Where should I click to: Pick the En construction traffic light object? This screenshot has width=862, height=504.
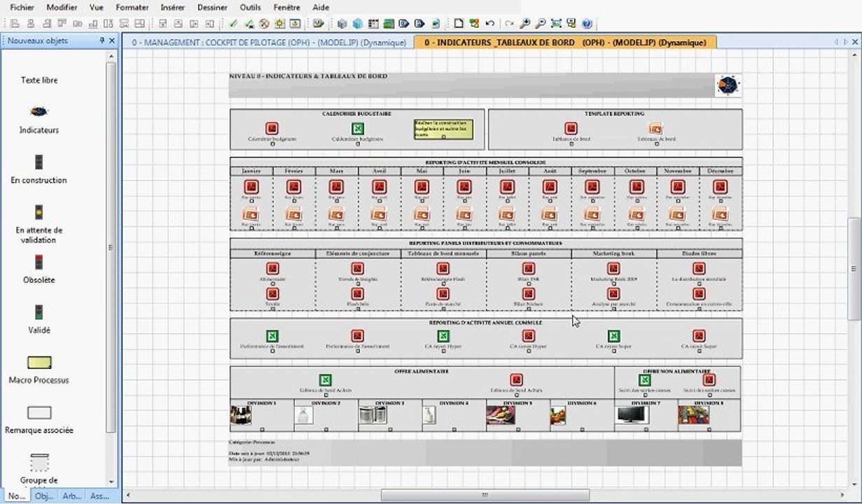tap(39, 162)
